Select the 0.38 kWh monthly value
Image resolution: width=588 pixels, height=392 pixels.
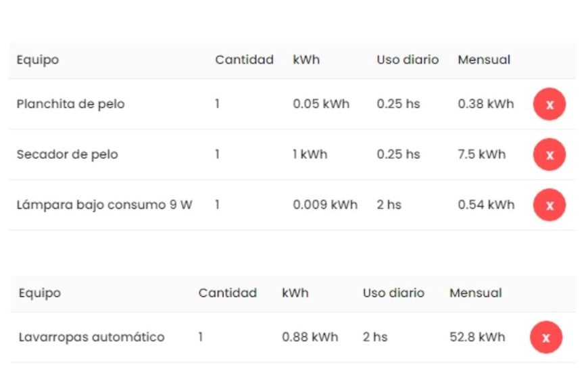tap(485, 104)
